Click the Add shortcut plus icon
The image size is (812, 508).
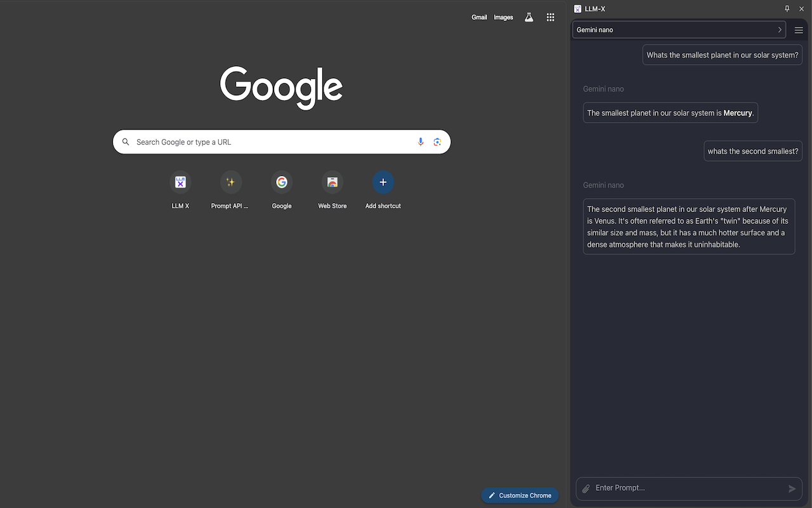383,182
